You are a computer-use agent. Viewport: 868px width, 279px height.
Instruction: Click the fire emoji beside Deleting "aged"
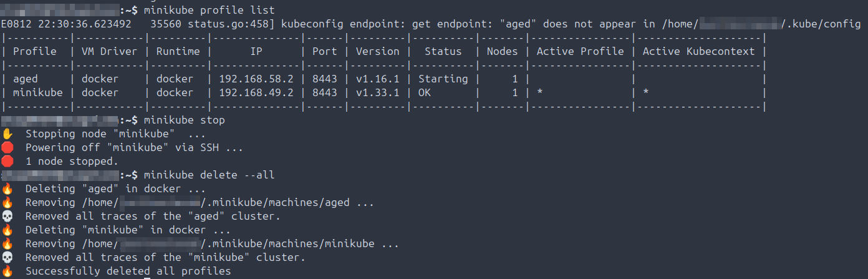click(x=7, y=188)
